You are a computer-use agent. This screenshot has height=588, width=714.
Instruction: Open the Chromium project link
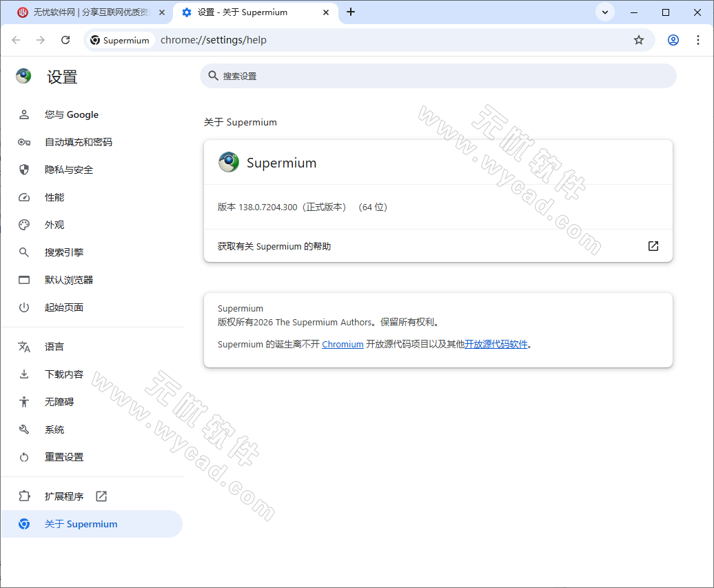pyautogui.click(x=343, y=344)
